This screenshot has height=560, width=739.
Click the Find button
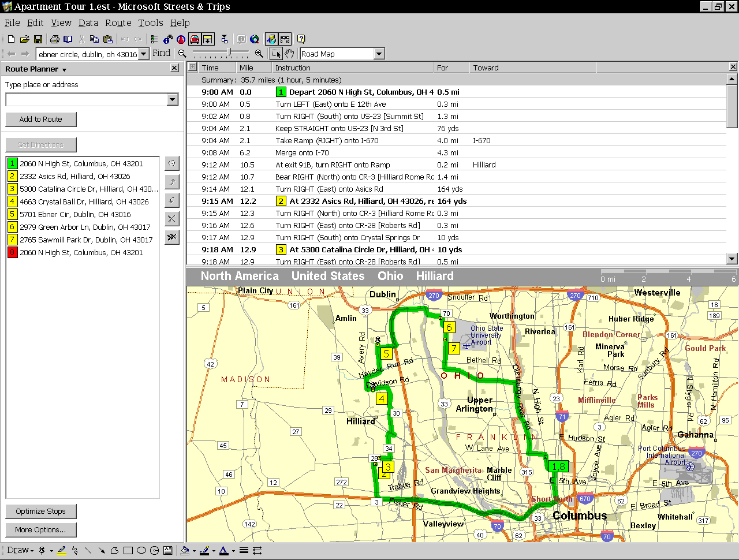tap(162, 53)
